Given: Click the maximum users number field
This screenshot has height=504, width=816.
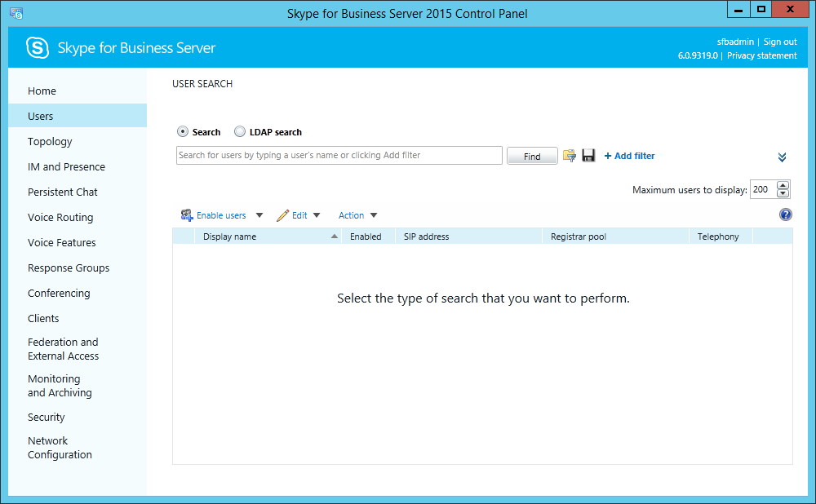Looking at the screenshot, I should [x=763, y=190].
